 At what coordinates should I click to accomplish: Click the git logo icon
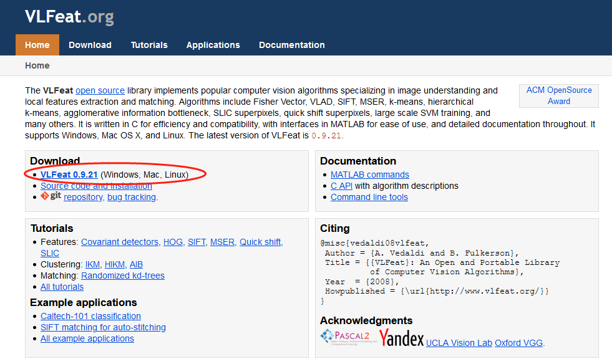point(51,196)
